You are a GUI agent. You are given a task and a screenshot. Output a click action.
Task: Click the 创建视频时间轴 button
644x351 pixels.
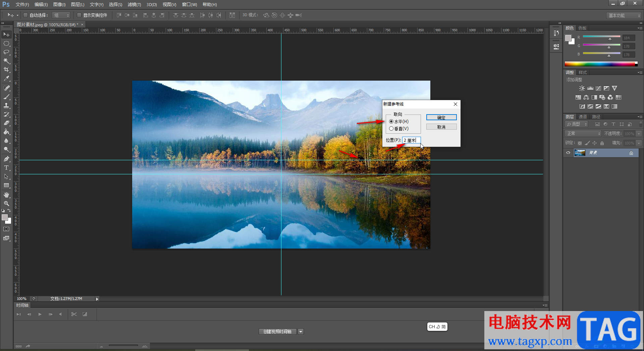coord(277,332)
